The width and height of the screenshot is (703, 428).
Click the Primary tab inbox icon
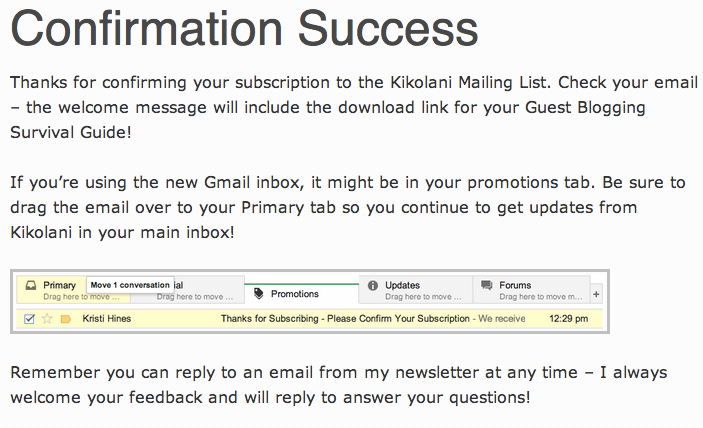(31, 285)
